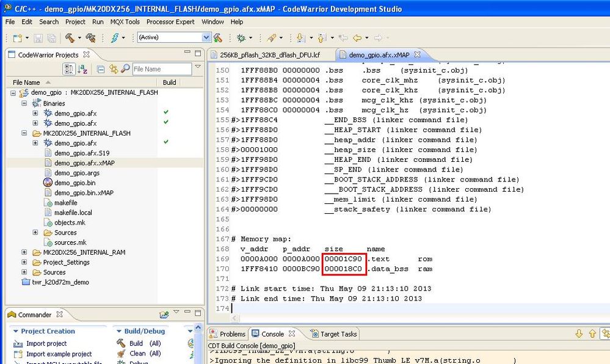
Task: Click the alphabetical sort icon in Projects panel
Action: point(82,69)
